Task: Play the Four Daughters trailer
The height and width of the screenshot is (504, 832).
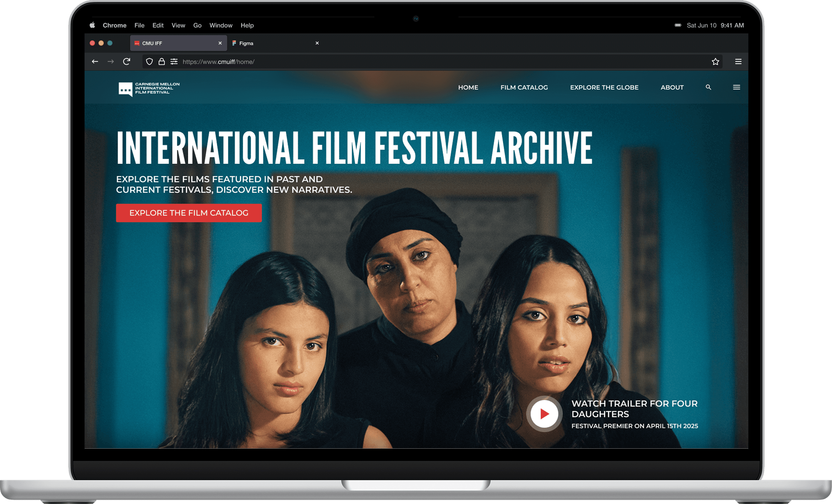Action: pyautogui.click(x=544, y=413)
